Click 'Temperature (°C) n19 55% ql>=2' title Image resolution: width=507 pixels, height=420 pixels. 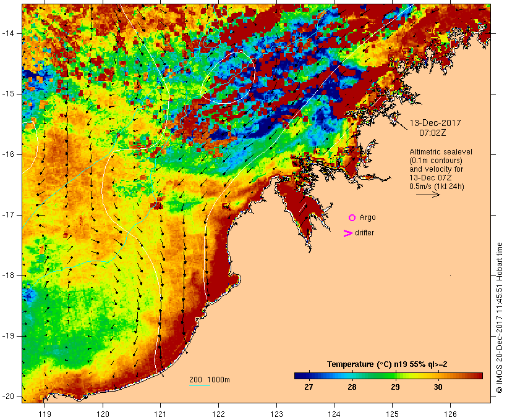(388, 364)
